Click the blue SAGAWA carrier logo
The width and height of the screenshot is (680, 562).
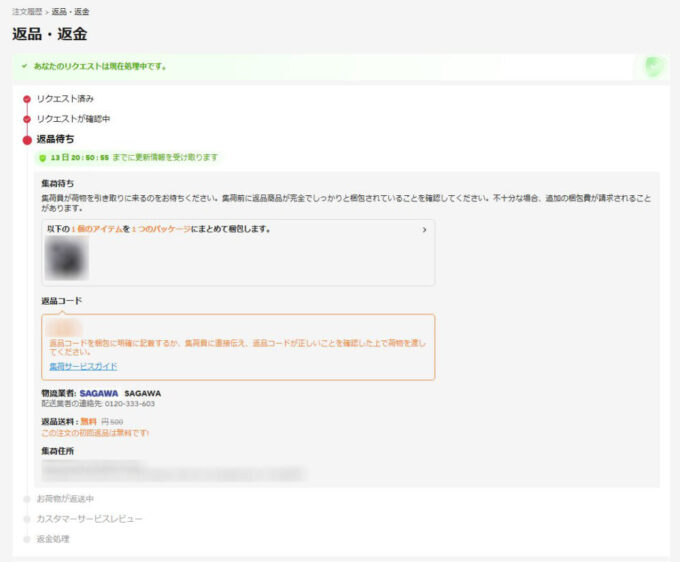point(99,393)
